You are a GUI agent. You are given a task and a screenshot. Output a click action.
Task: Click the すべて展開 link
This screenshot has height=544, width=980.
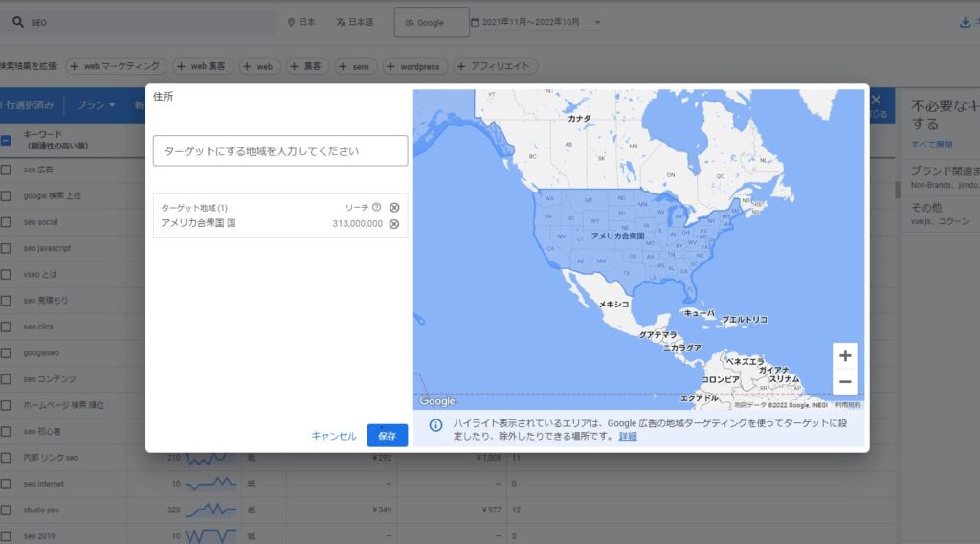tap(931, 145)
